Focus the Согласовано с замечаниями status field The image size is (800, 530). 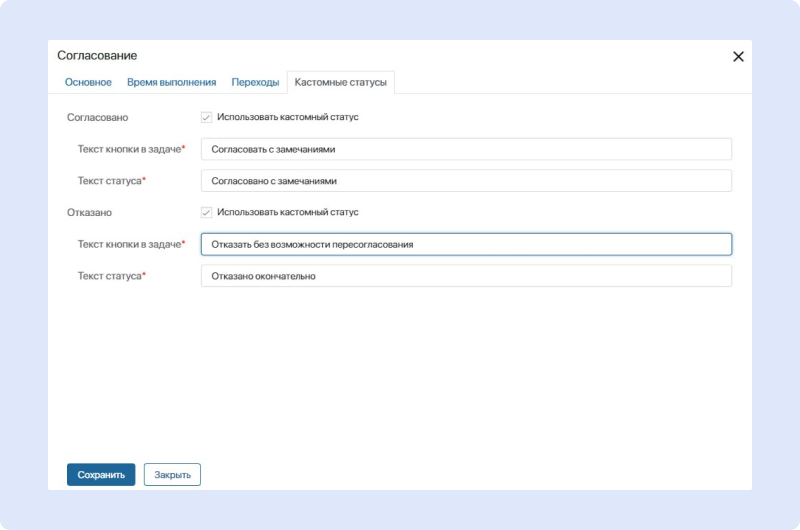pyautogui.click(x=466, y=181)
